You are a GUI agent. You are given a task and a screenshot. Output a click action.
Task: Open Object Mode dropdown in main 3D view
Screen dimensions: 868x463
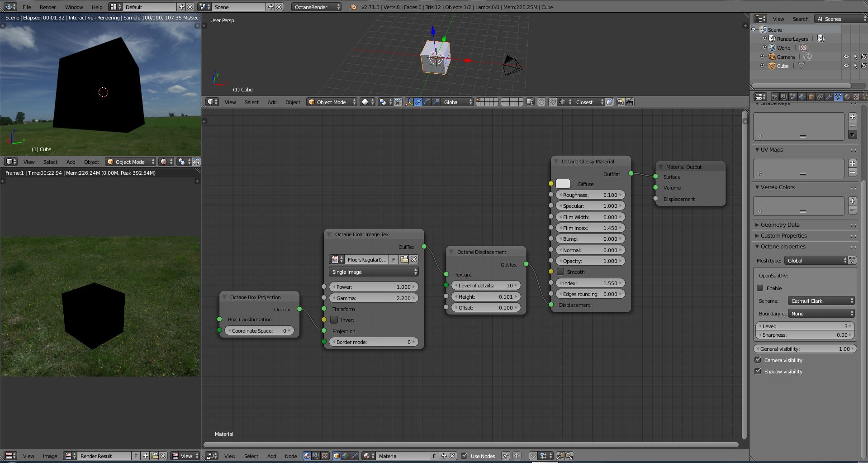point(332,102)
